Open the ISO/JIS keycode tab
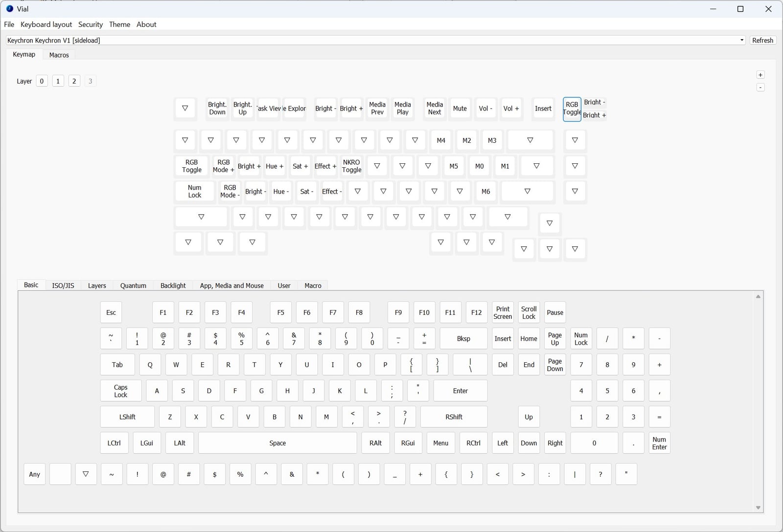Screen dimensions: 783x532 coord(63,286)
